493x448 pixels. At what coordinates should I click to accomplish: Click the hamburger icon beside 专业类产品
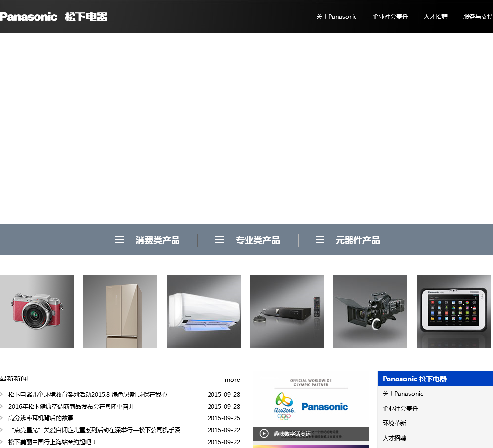coord(220,240)
